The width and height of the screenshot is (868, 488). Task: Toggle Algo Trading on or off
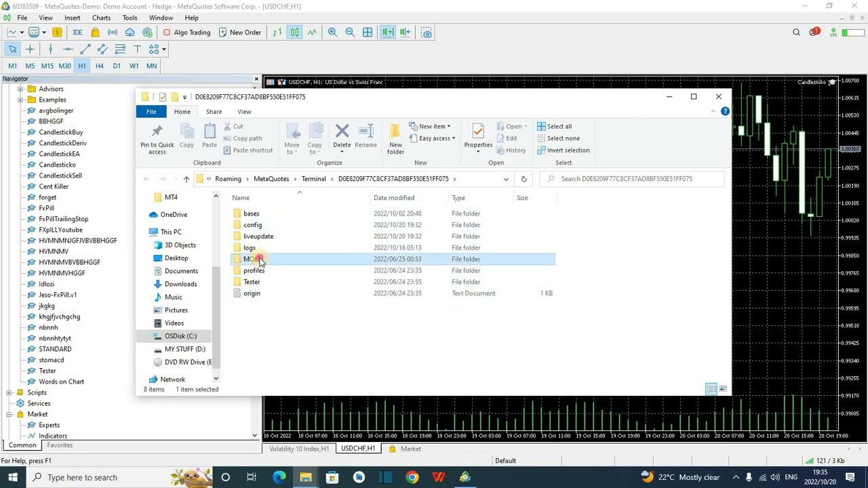tap(186, 33)
